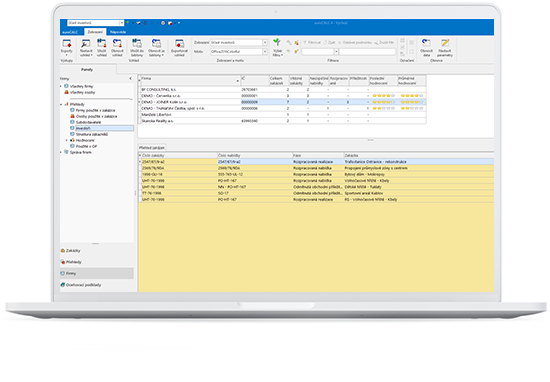Click the filter value text field
The height and width of the screenshot is (382, 550).
[x=367, y=52]
